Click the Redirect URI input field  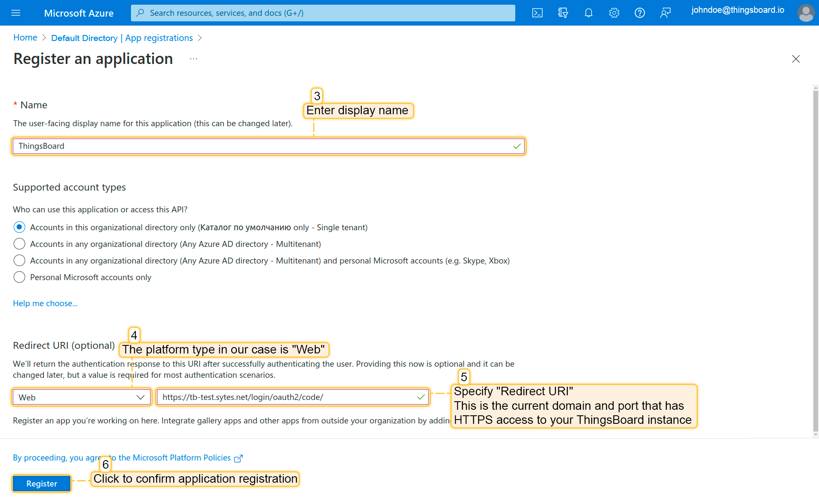point(286,397)
